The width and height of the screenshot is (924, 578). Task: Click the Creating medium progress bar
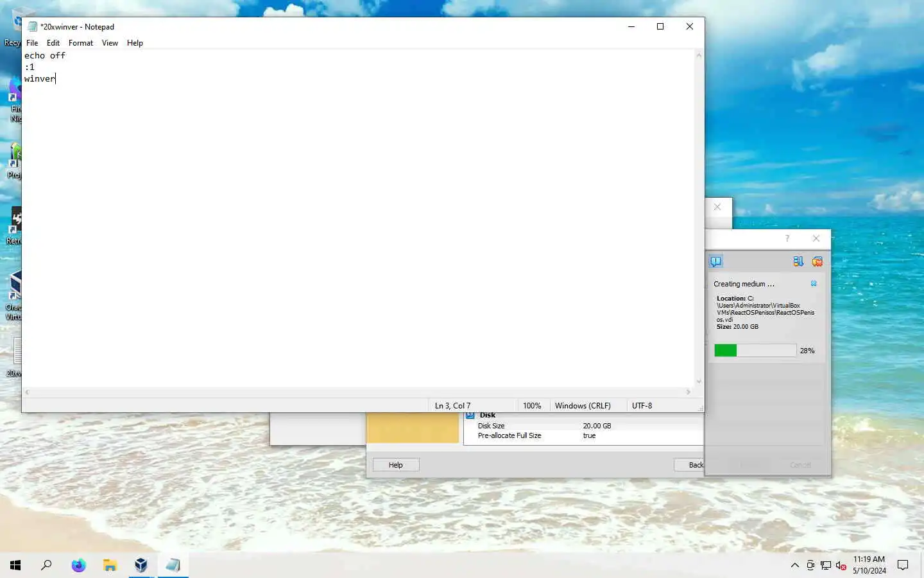755,351
